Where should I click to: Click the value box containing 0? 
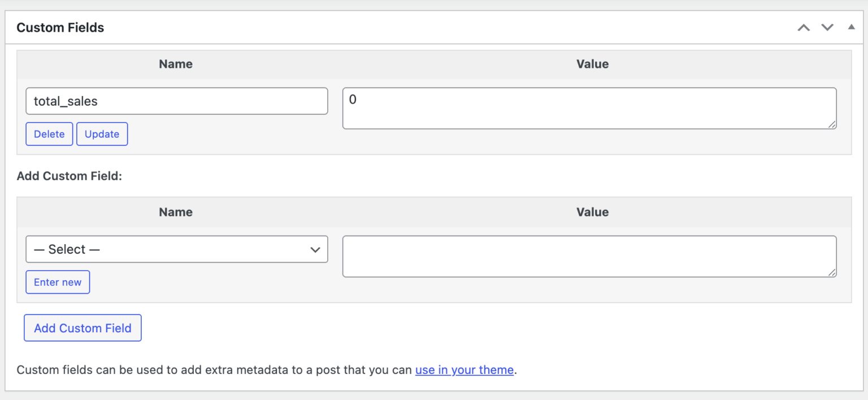coord(589,108)
